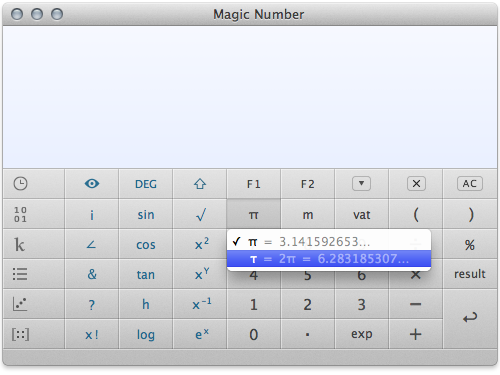
Task: Insert a closing parenthesis
Action: tap(470, 214)
